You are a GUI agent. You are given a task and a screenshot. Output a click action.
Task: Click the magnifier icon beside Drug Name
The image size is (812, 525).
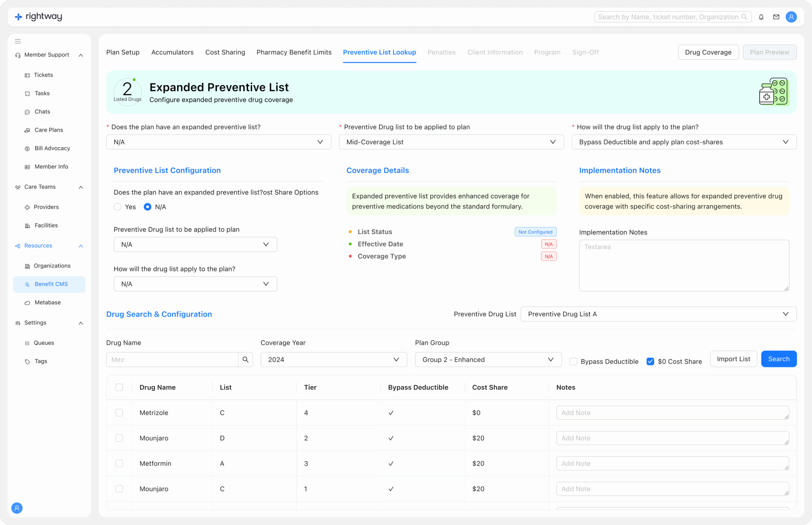pos(245,359)
